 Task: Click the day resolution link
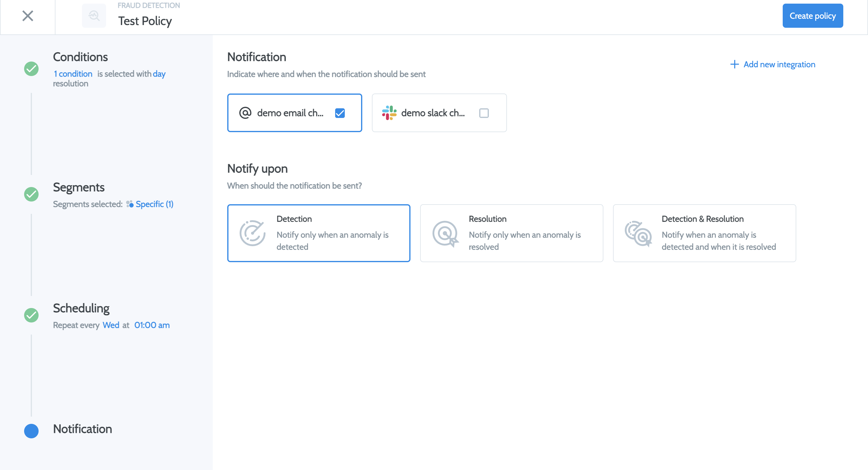[159, 74]
